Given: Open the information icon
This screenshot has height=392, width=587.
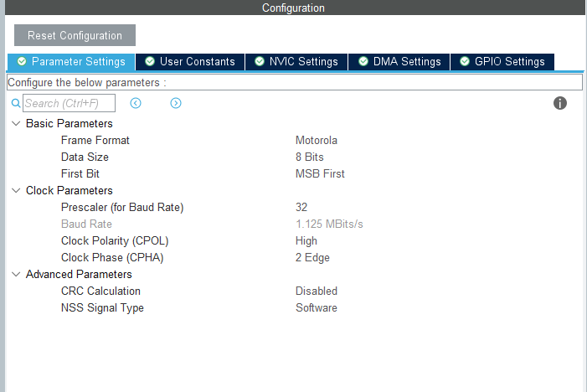Looking at the screenshot, I should [x=560, y=103].
